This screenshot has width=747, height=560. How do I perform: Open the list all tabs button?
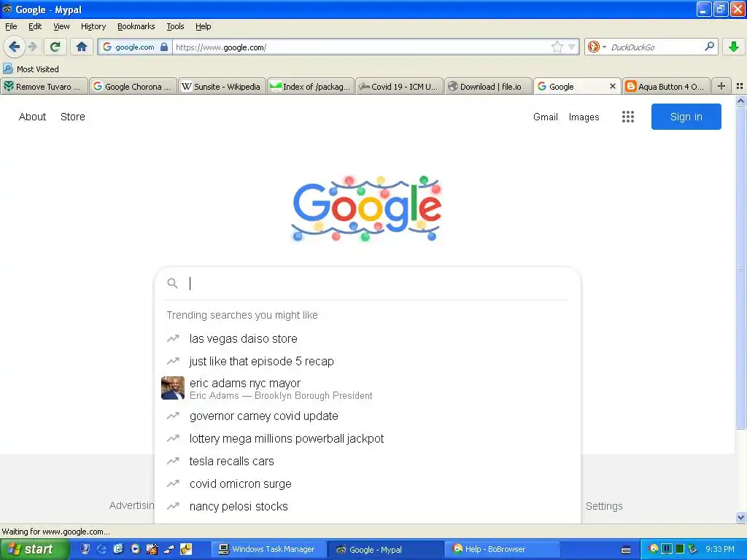[740, 86]
